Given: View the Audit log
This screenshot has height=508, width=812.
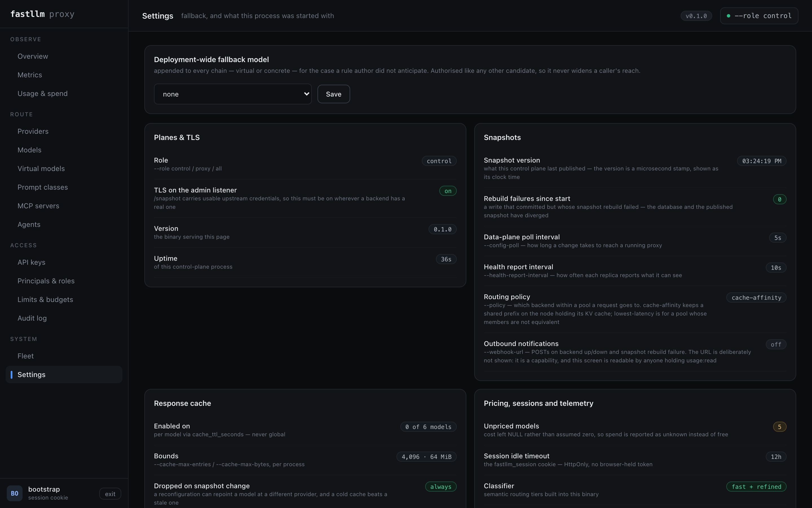Looking at the screenshot, I should [x=64, y=318].
